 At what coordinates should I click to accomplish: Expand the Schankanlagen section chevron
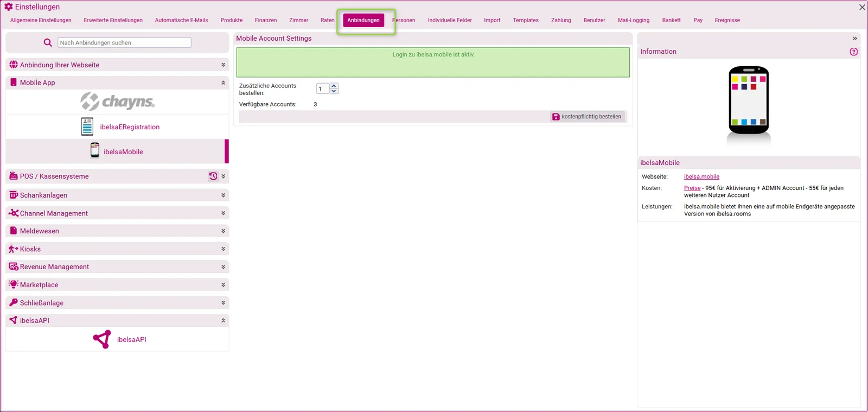coord(223,195)
